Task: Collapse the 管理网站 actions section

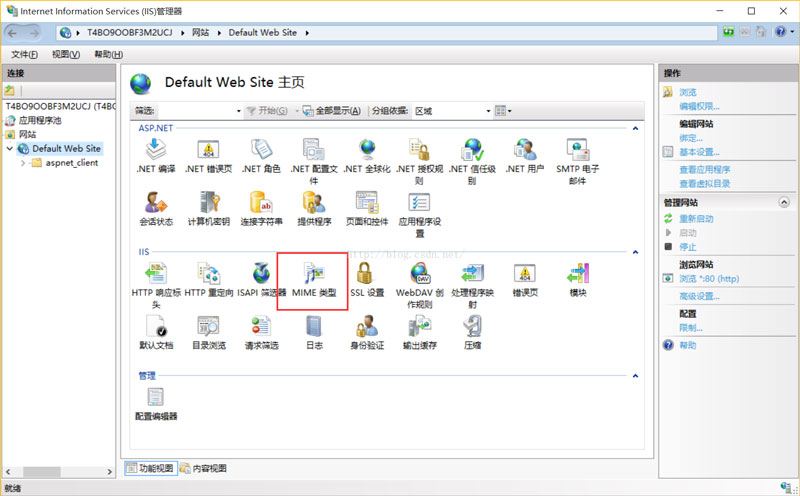Action: tap(784, 203)
